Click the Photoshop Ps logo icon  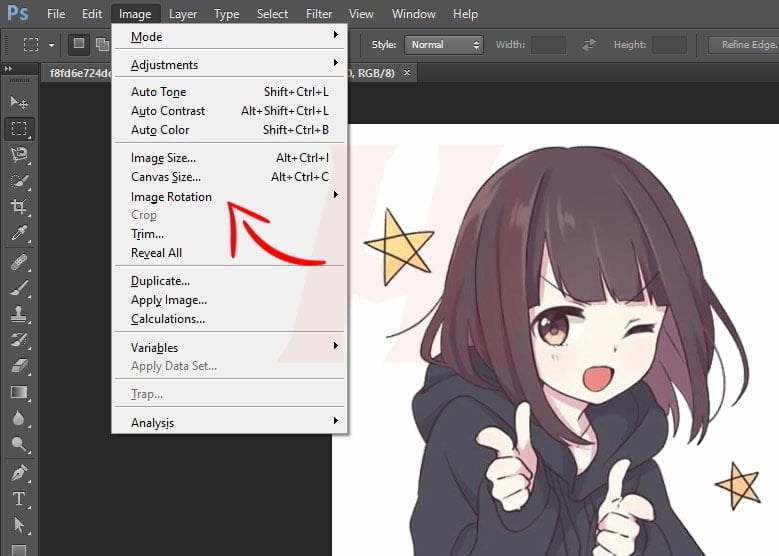click(17, 13)
